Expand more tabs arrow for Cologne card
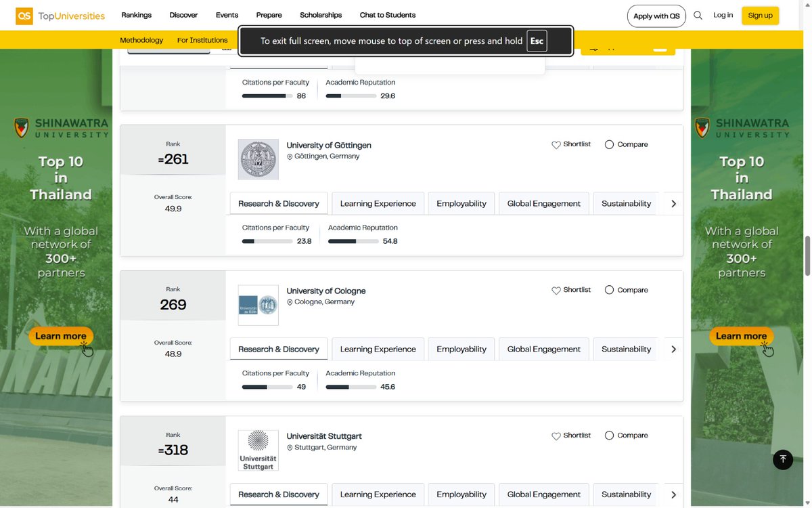The height and width of the screenshot is (508, 812). pos(673,350)
